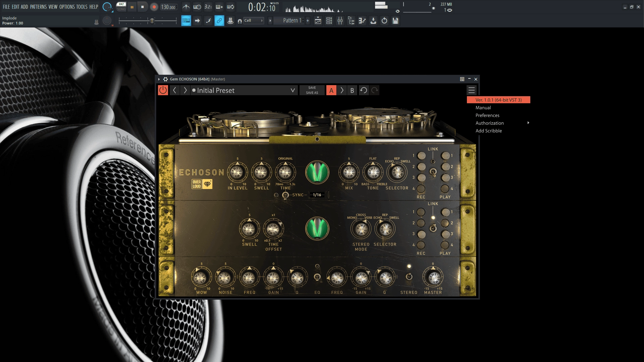
Task: Expand the Authorization submenu
Action: tap(498, 123)
